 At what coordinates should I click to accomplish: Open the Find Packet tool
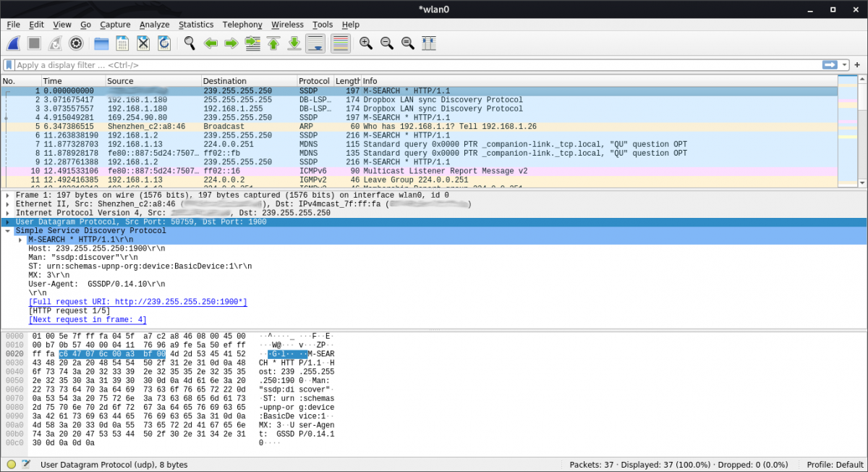click(x=190, y=43)
